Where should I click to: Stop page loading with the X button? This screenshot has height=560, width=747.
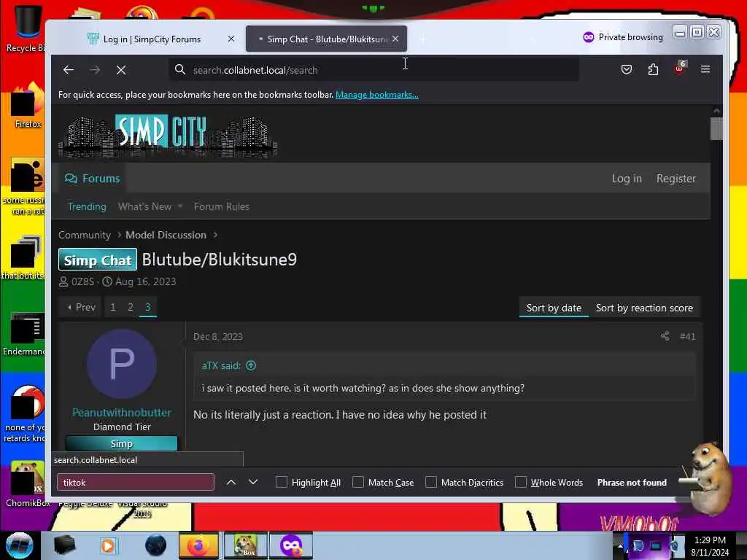(x=121, y=70)
